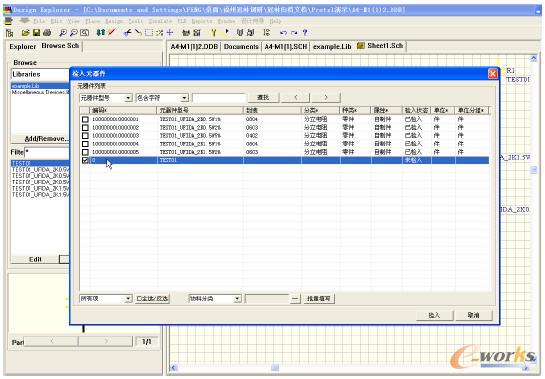The width and height of the screenshot is (545, 379).
Task: Open the example.Lib document tab
Action: pos(332,47)
